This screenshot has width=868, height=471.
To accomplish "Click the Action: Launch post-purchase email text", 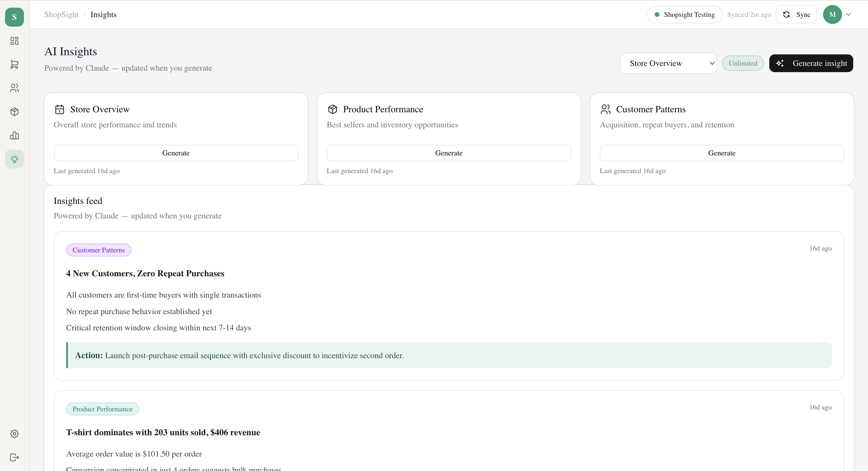I will point(240,355).
